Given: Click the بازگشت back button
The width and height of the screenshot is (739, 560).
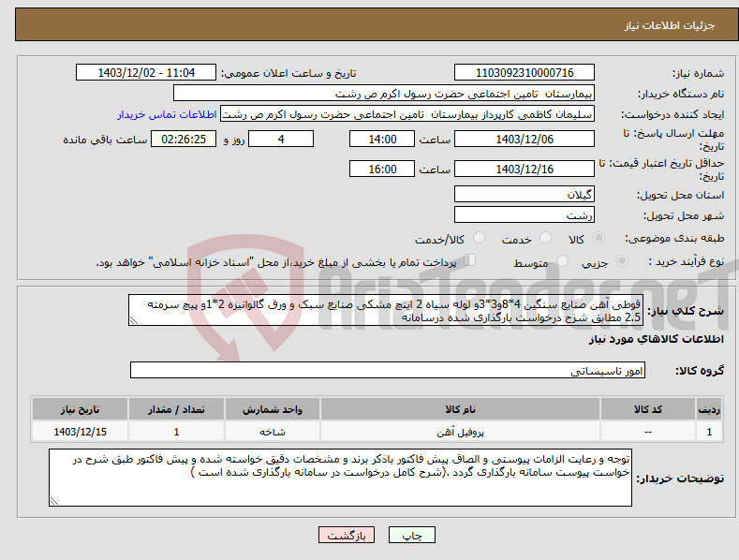Looking at the screenshot, I should pyautogui.click(x=347, y=535).
